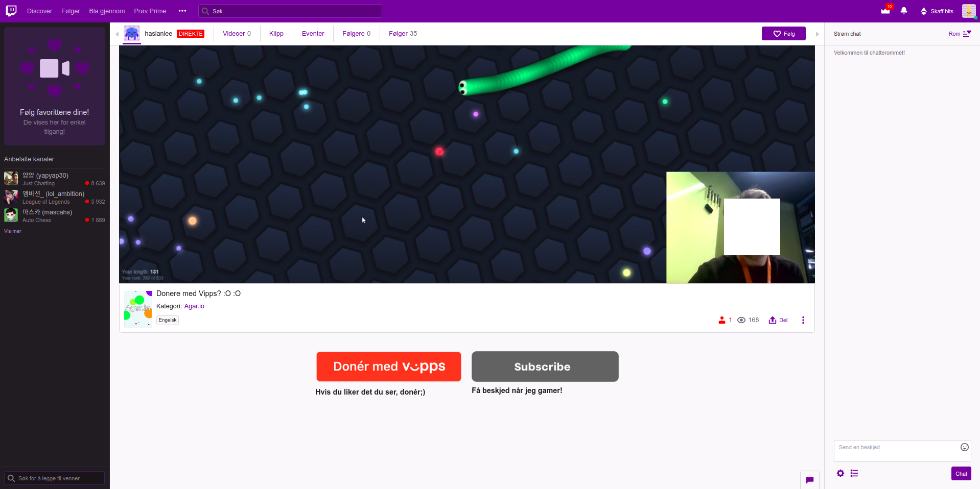Click lol_ambition channel avatar
Viewport: 980px width, 489px height.
point(11,197)
